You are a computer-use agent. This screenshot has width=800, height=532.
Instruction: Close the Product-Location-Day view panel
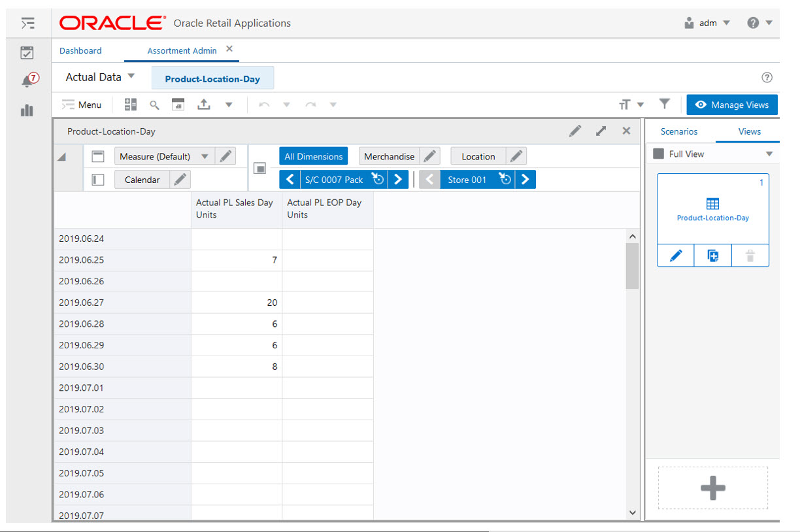626,131
